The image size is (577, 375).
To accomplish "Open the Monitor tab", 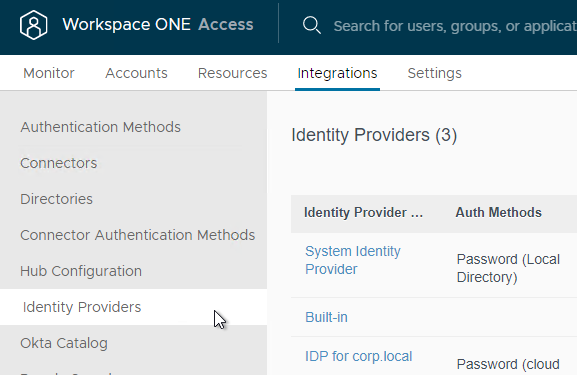I will pos(49,73).
